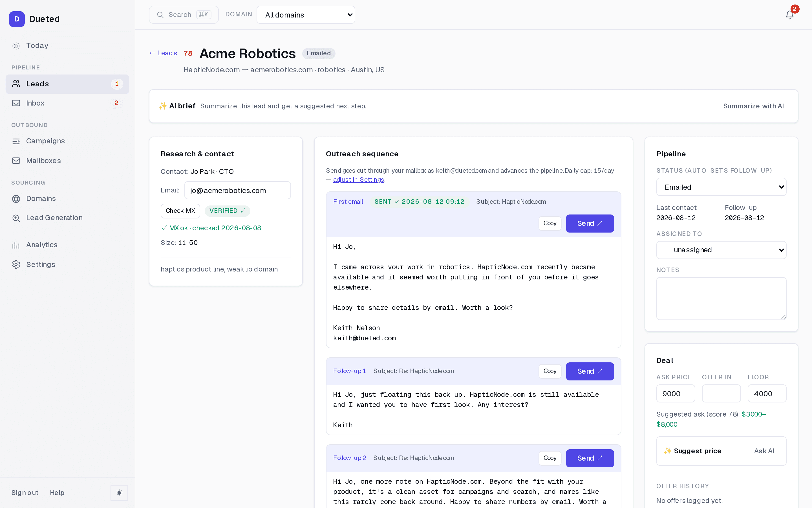This screenshot has height=508, width=812.
Task: Click the Check MX button
Action: [180, 211]
